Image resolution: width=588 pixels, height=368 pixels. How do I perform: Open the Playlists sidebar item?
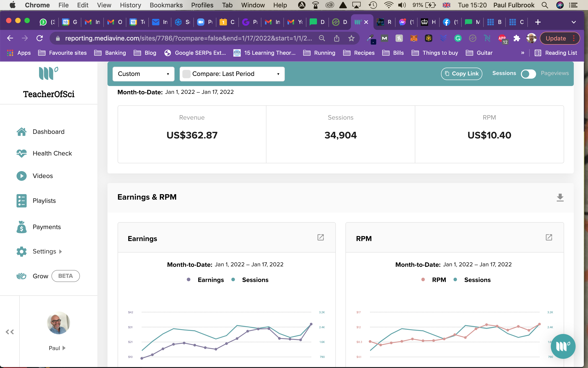tap(36, 201)
